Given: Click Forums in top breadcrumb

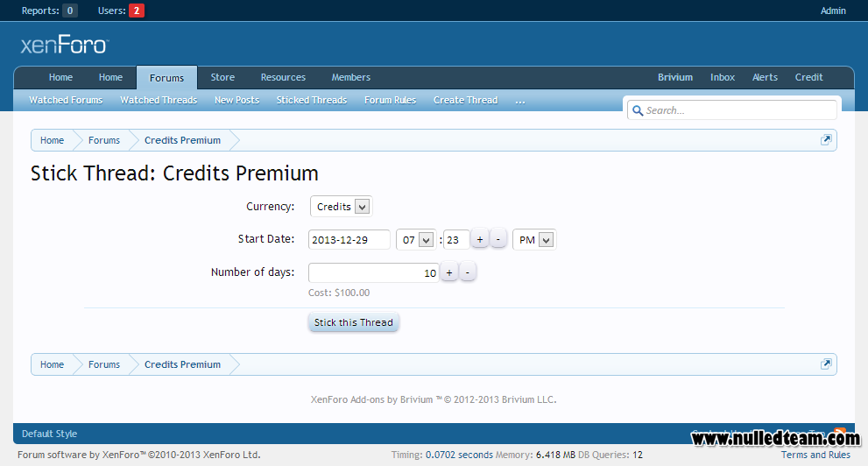Looking at the screenshot, I should [104, 140].
